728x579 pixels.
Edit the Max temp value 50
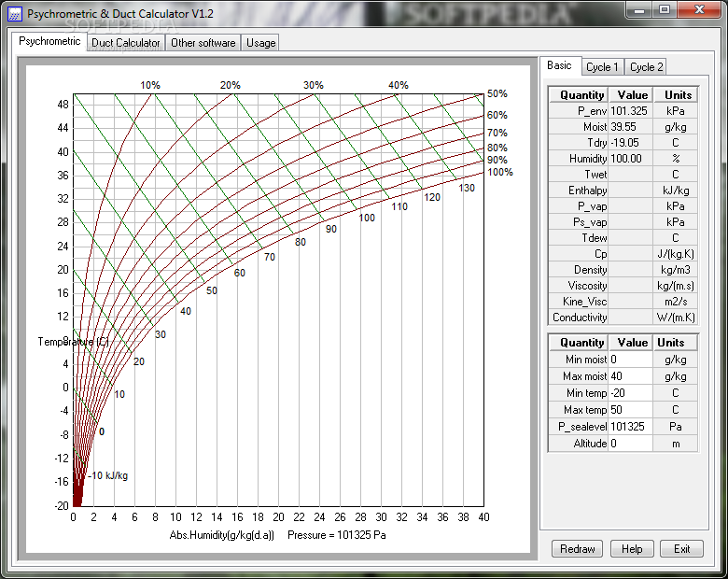[630, 409]
